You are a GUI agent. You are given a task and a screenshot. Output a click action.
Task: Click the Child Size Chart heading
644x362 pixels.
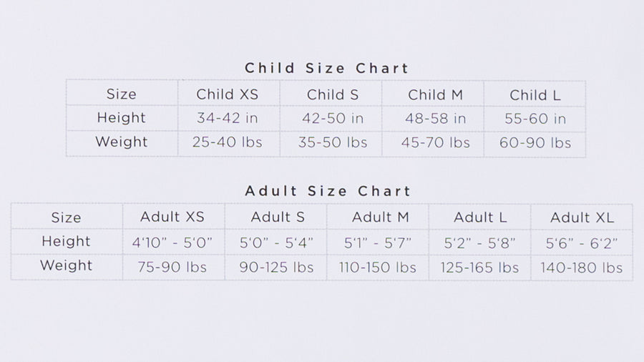coord(326,68)
